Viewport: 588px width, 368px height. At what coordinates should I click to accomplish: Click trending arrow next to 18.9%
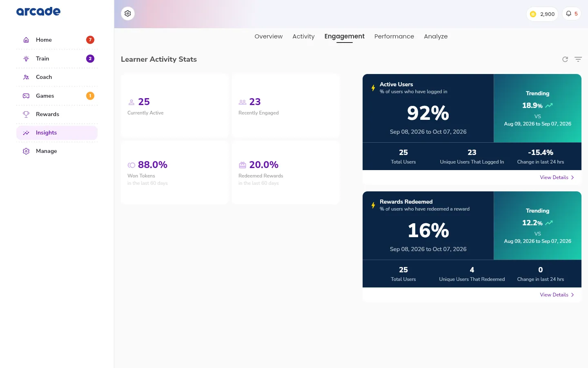(549, 105)
